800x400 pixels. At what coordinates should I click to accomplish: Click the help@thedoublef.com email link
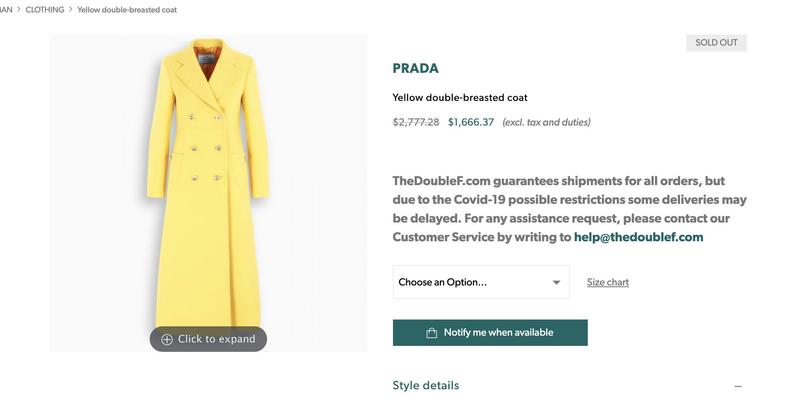tap(639, 237)
